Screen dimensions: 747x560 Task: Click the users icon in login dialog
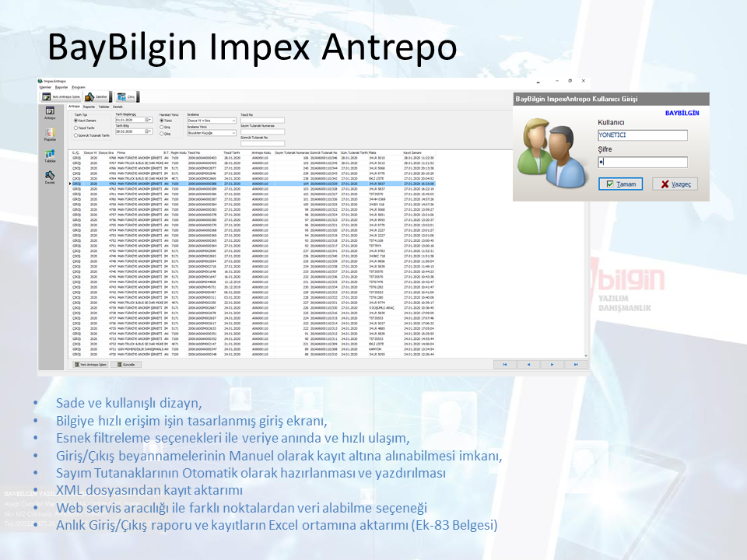click(552, 152)
